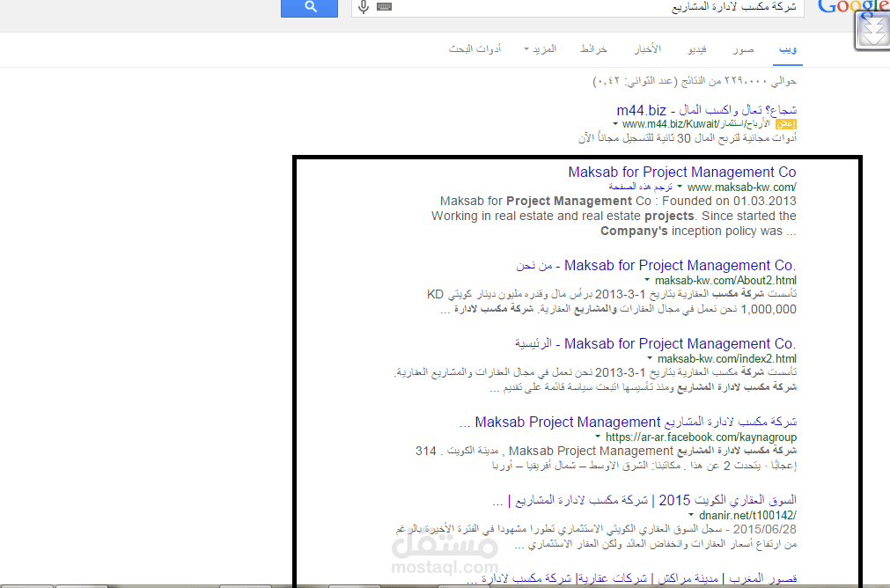890x588 pixels.
Task: Expand the المزيد (More) dropdown
Action: (540, 49)
